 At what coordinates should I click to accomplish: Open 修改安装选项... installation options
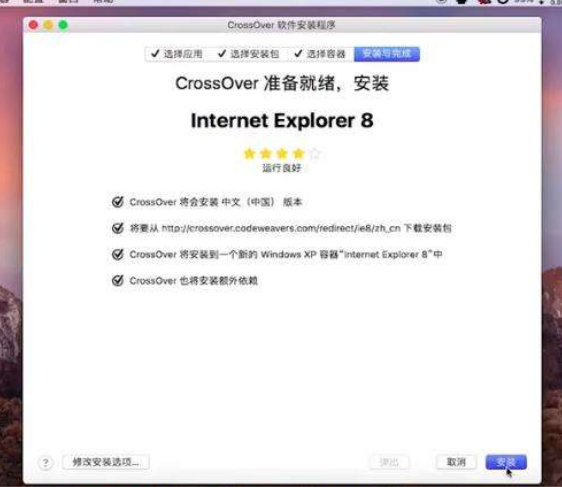pyautogui.click(x=106, y=462)
